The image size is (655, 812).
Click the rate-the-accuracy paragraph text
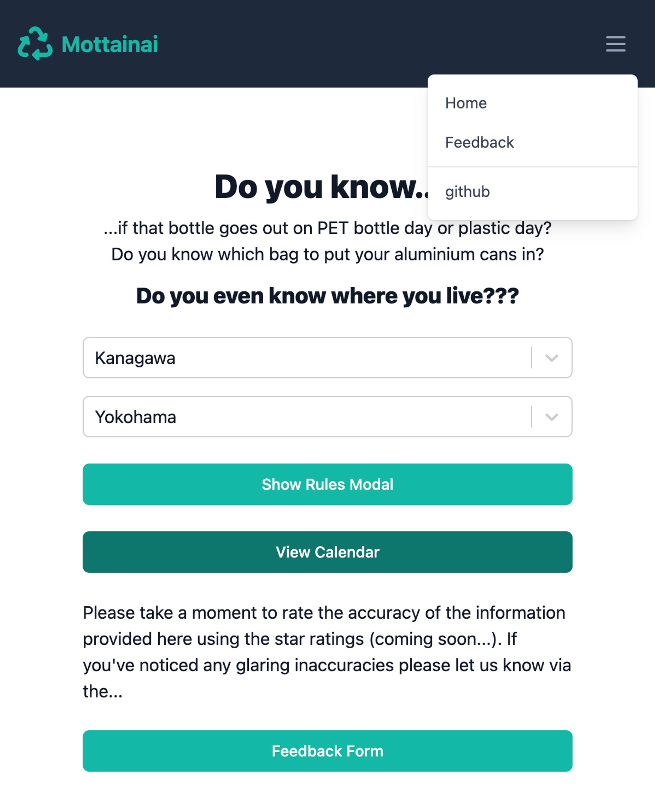click(x=327, y=652)
